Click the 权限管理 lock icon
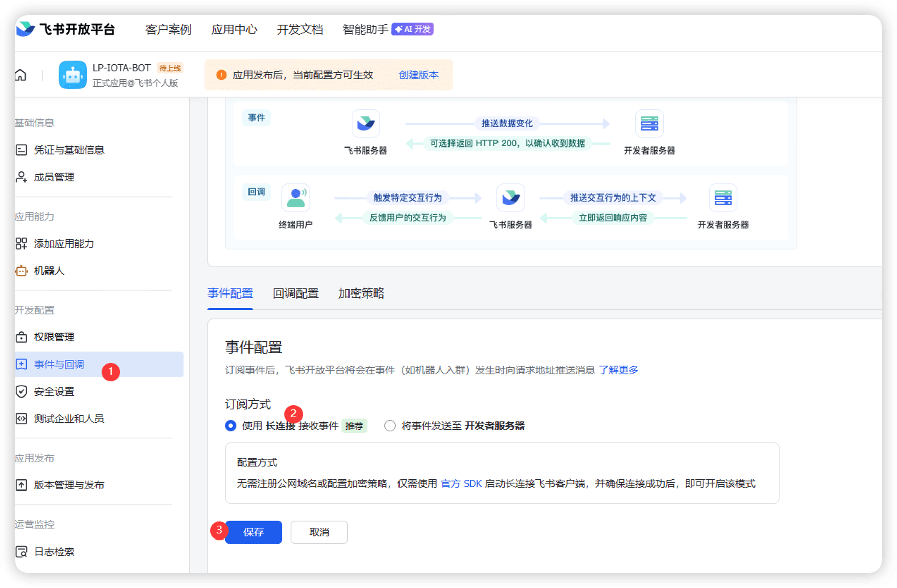897x588 pixels. 21,337
